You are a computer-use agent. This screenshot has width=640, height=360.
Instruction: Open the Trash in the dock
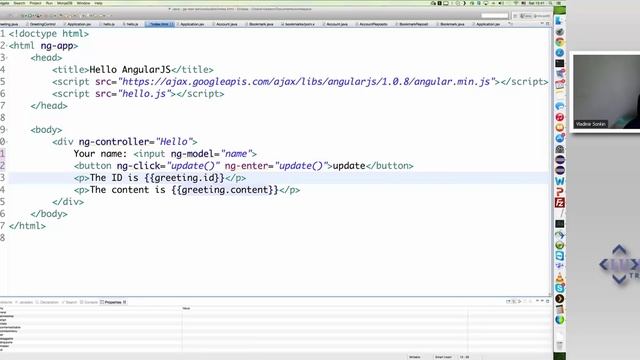pos(560,345)
